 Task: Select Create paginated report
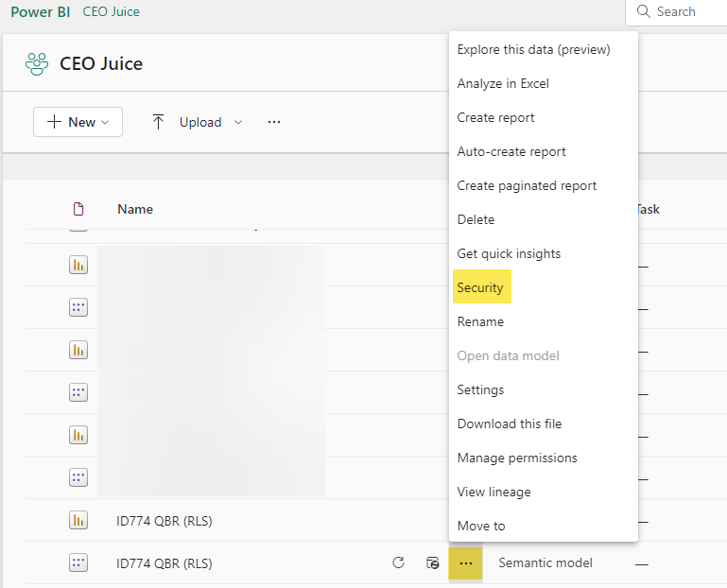527,185
